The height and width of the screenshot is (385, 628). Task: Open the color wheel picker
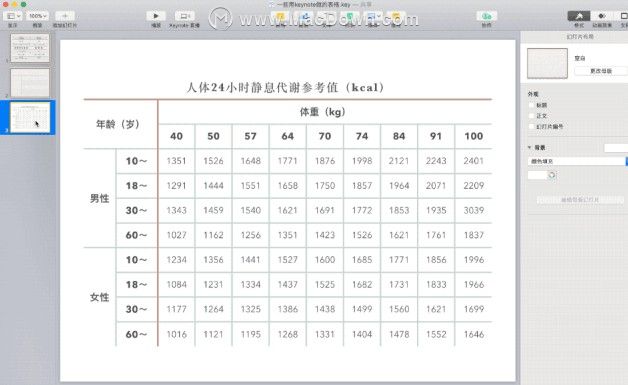click(552, 175)
